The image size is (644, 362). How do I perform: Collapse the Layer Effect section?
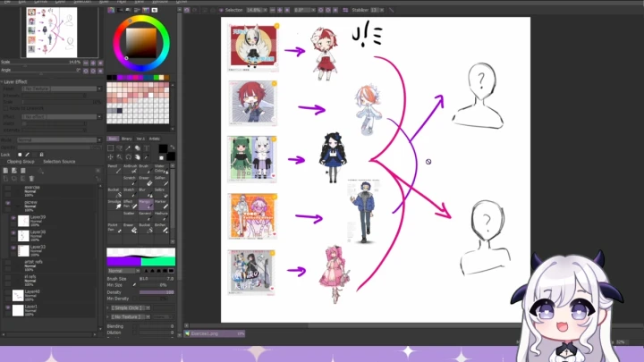click(x=2, y=82)
